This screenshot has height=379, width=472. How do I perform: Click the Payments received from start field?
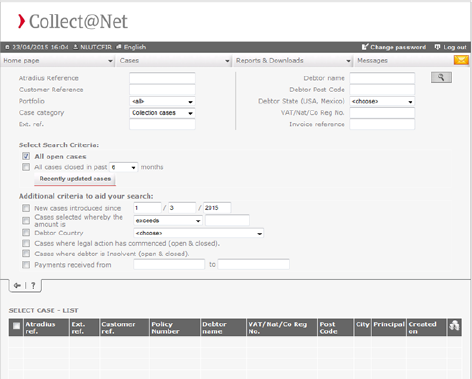point(169,264)
